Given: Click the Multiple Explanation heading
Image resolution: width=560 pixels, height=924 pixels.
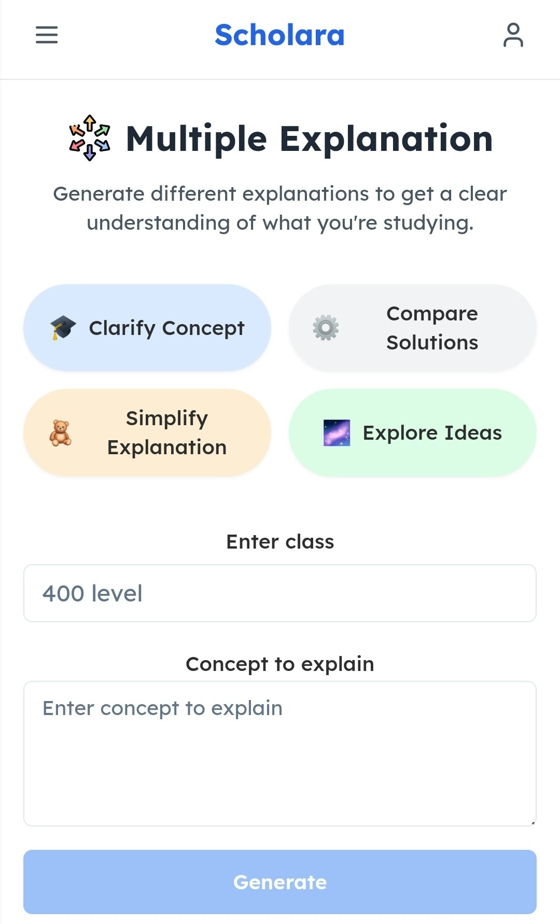Looking at the screenshot, I should coord(309,139).
